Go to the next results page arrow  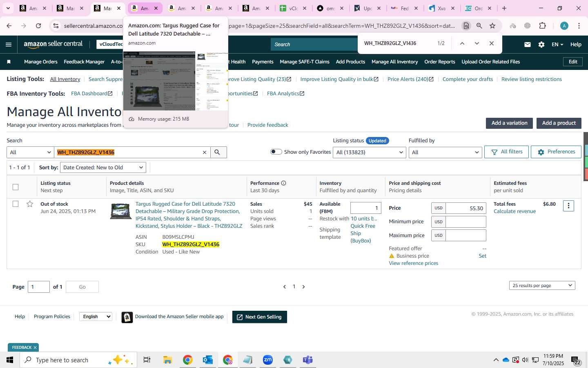point(303,287)
